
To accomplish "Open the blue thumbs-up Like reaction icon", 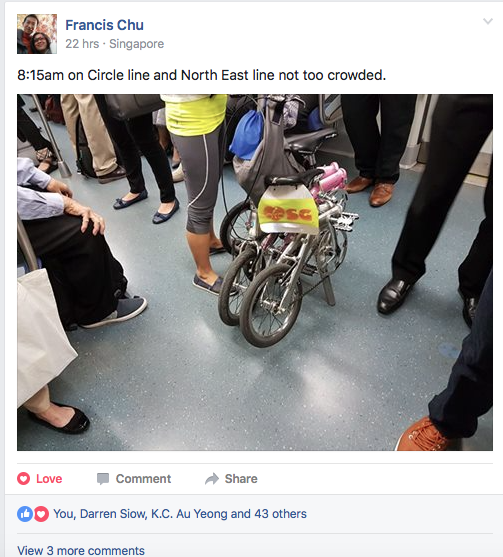I will click(25, 514).
